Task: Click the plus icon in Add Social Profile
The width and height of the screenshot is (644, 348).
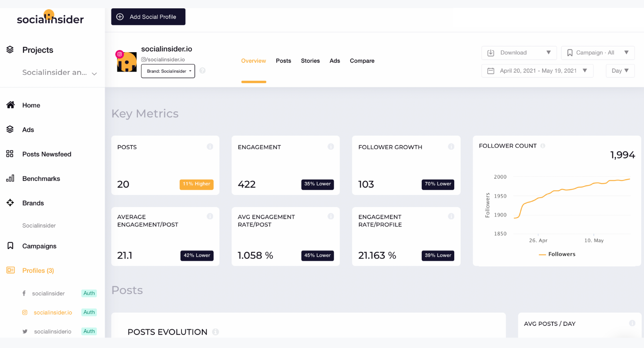Action: coord(120,17)
